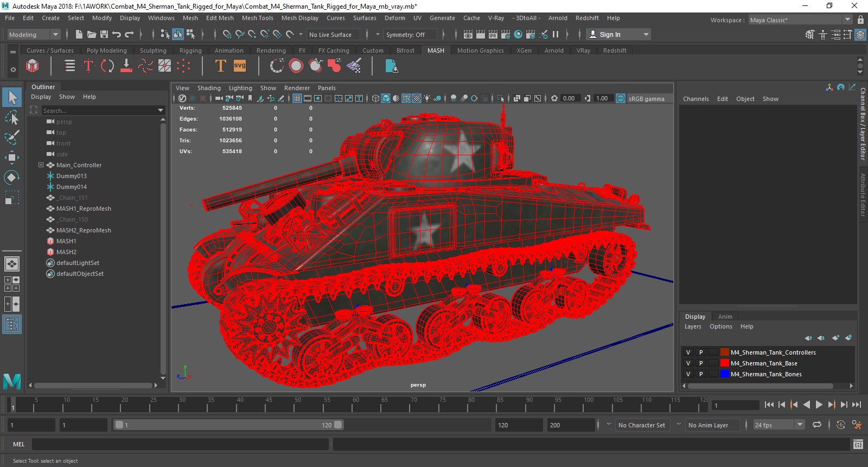
Task: Switch to the Anim layer tab
Action: click(725, 317)
